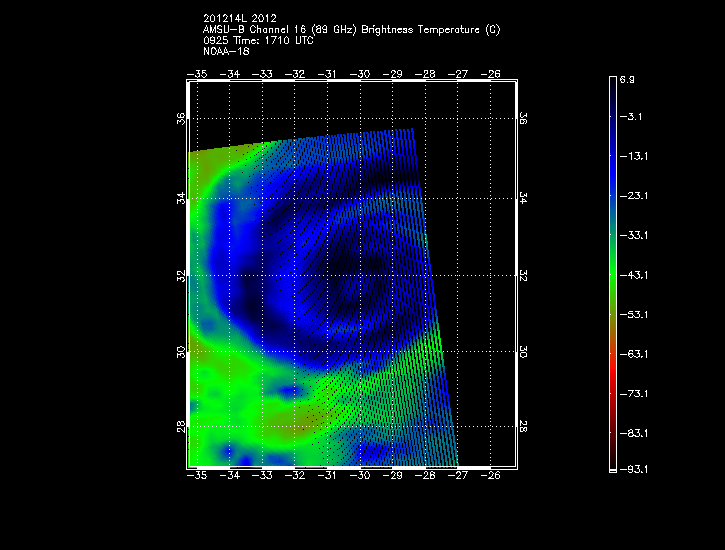Click the 28 latitude label on right axis
This screenshot has width=725, height=550.
point(524,427)
